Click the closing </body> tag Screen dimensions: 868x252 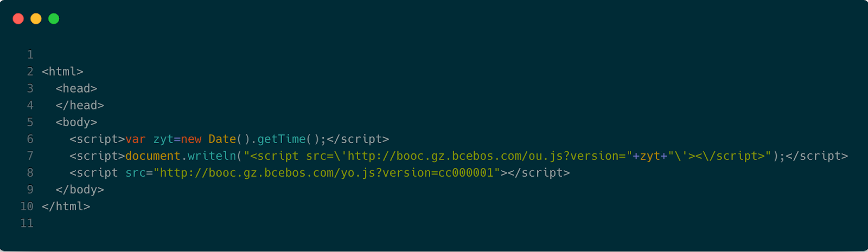tap(80, 190)
